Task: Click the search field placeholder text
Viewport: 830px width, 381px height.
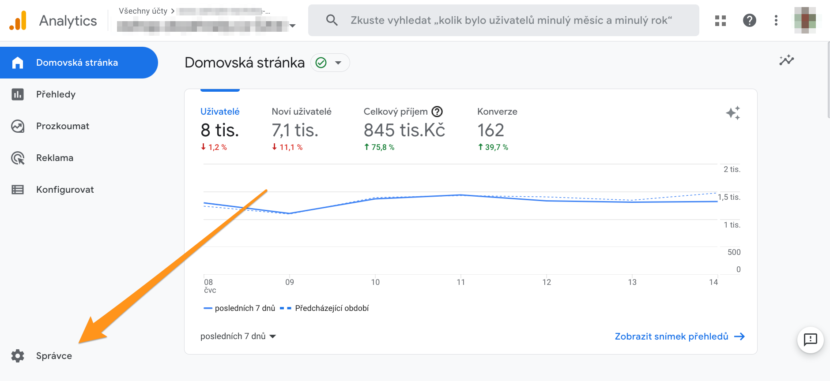Action: [x=511, y=21]
